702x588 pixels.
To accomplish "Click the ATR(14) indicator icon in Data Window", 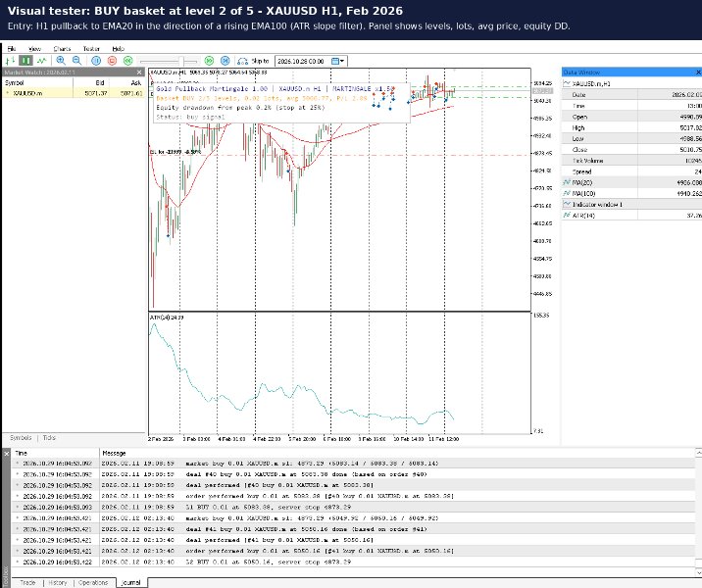I will [568, 216].
